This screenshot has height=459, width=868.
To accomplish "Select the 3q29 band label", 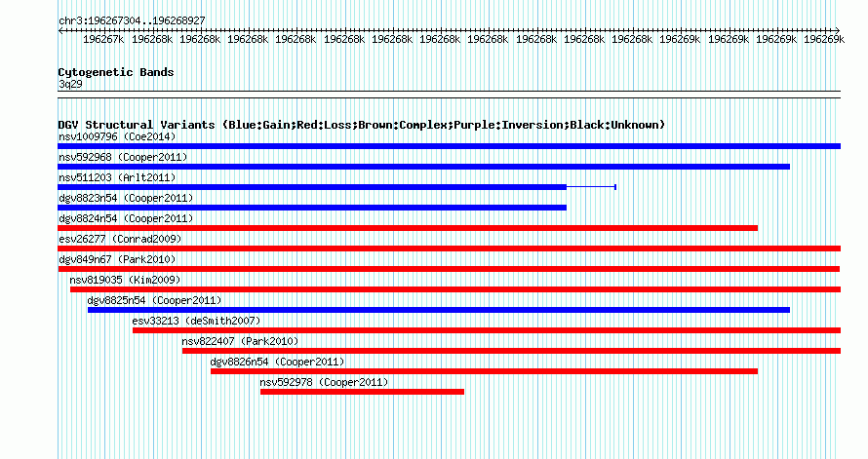I will (70, 84).
